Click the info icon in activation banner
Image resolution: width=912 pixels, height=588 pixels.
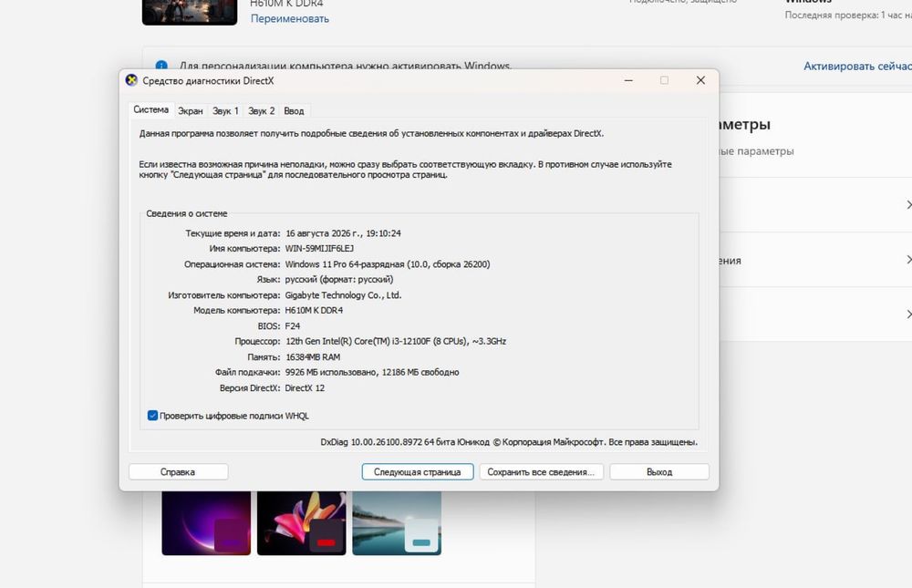(161, 65)
